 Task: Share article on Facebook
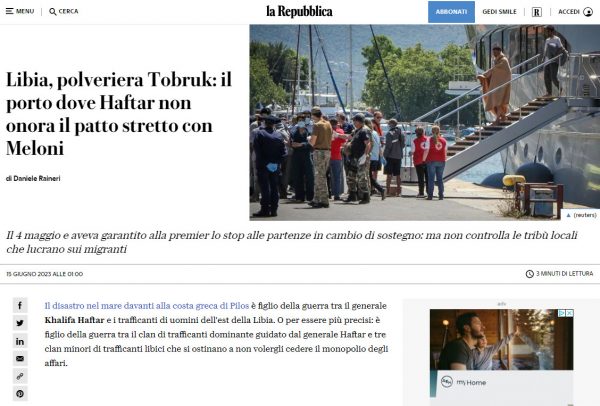pos(20,305)
